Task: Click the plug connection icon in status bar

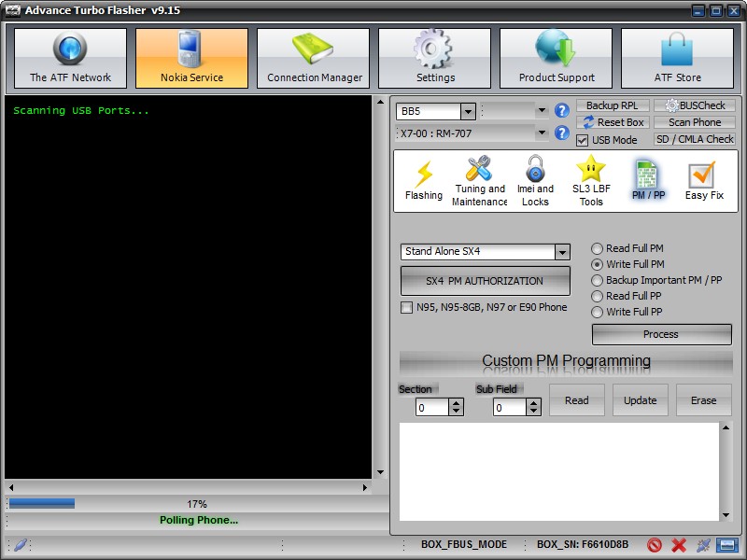Action: coord(703,545)
